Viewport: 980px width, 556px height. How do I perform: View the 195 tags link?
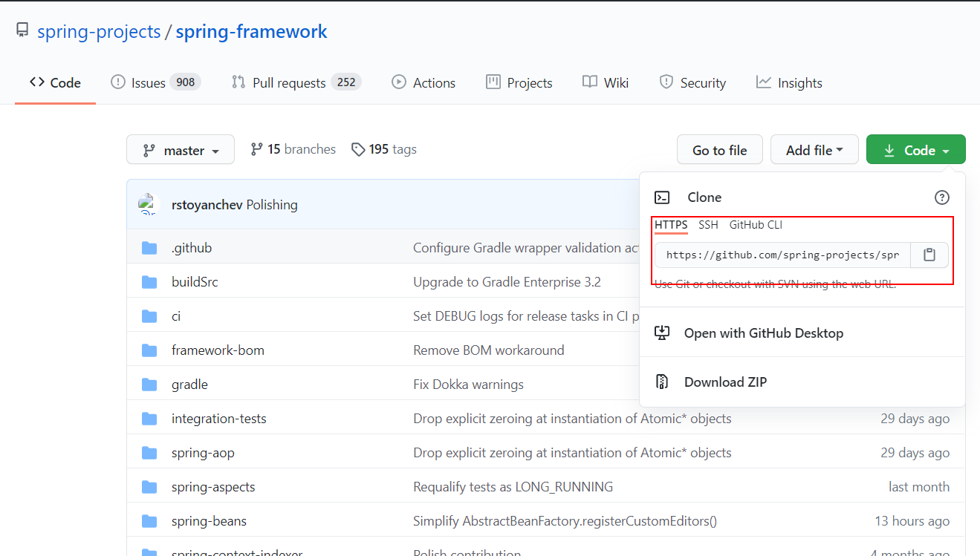(383, 149)
